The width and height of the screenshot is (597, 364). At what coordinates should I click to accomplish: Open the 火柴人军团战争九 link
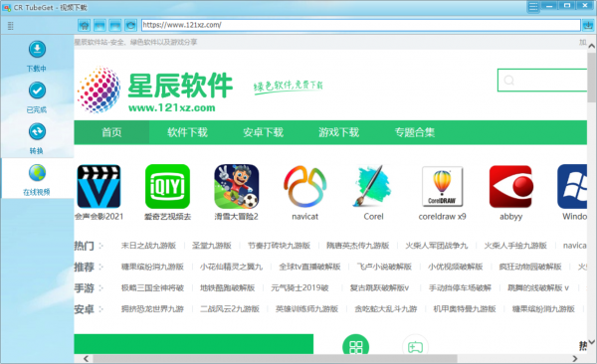point(437,246)
